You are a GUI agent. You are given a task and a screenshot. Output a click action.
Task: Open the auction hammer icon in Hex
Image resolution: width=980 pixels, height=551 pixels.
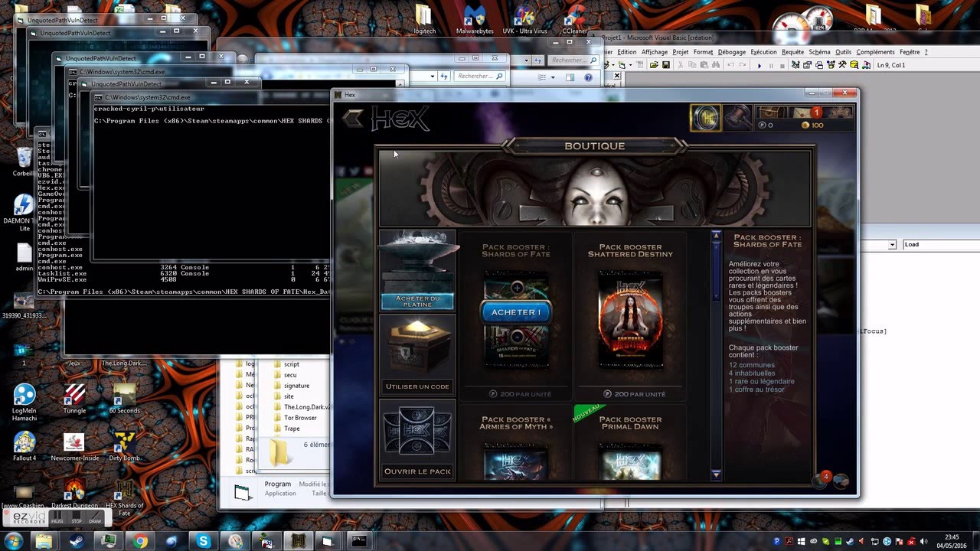737,116
